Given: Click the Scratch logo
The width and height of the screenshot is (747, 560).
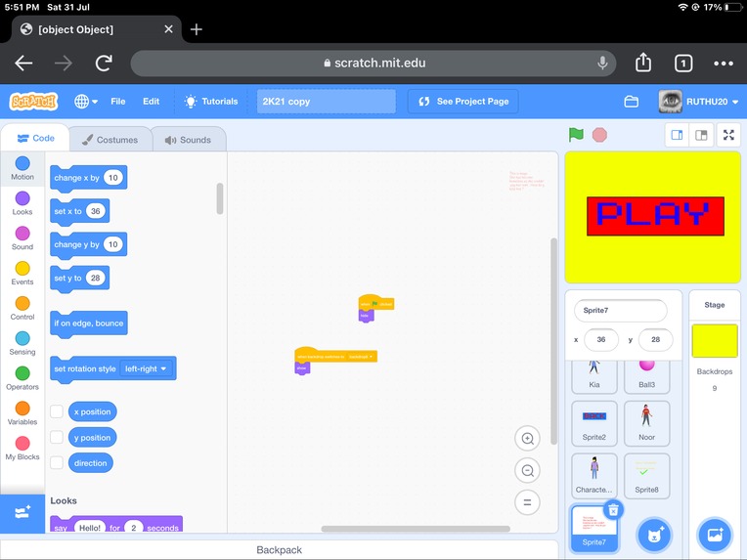Looking at the screenshot, I should (33, 102).
